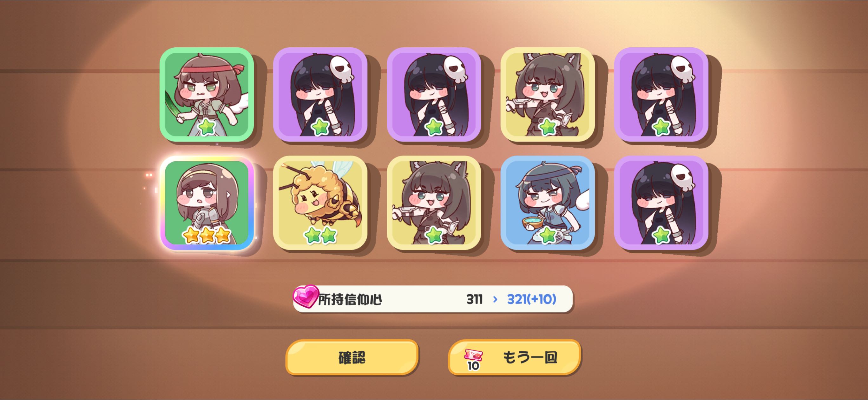
Task: Click the pink heart gem icon
Action: click(306, 296)
